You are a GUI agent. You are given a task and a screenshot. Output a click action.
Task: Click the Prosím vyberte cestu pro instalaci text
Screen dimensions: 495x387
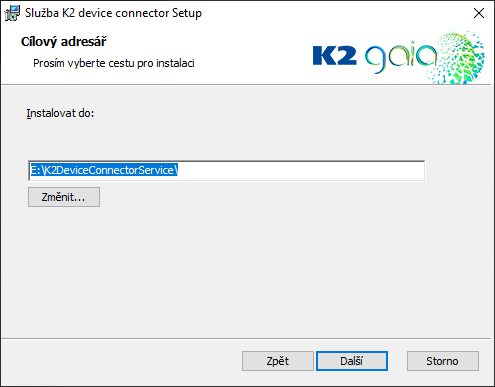tap(114, 63)
